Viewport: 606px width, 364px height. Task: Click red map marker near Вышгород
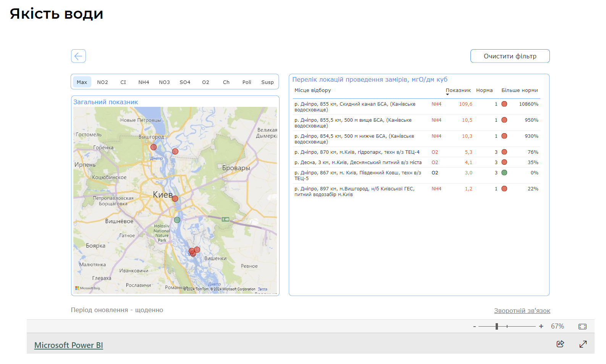click(x=154, y=147)
